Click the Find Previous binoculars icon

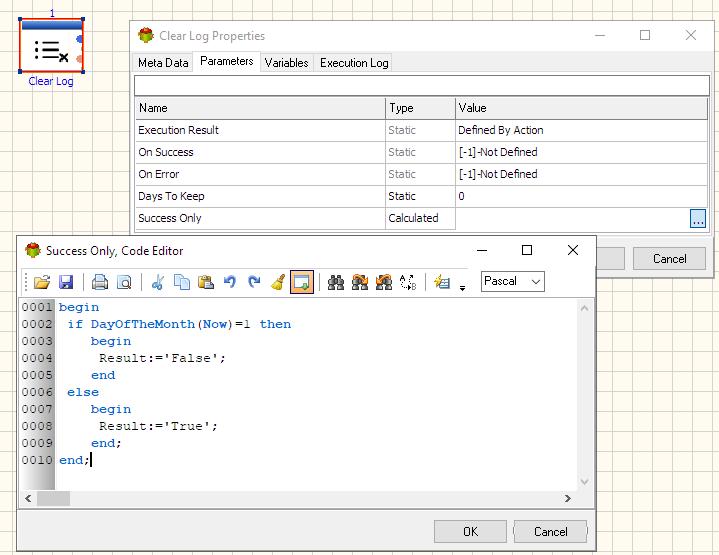[383, 282]
